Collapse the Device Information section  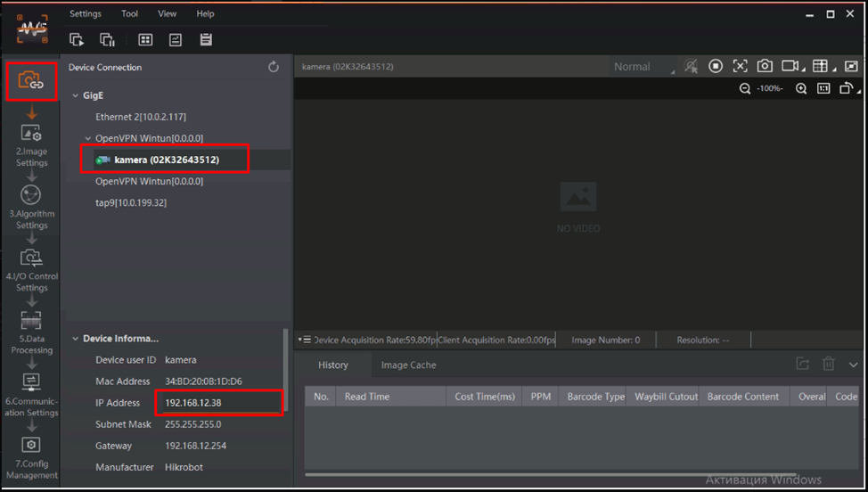coord(75,339)
